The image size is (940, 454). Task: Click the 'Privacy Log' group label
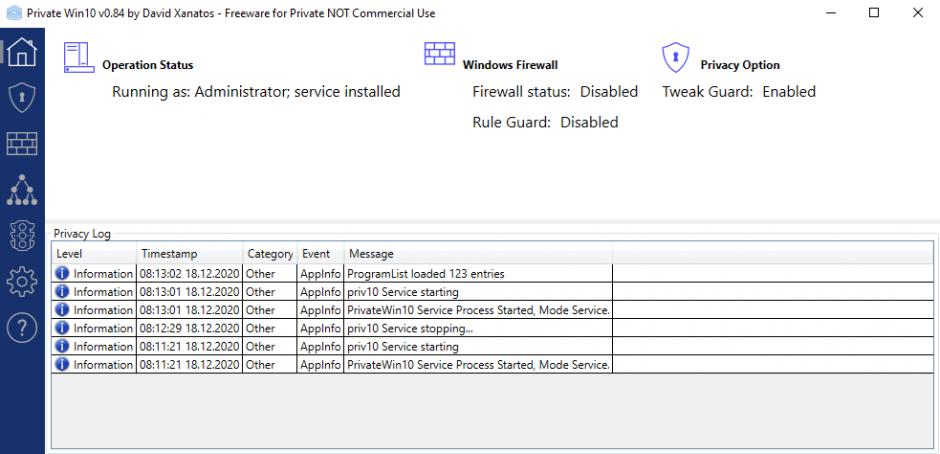click(82, 234)
